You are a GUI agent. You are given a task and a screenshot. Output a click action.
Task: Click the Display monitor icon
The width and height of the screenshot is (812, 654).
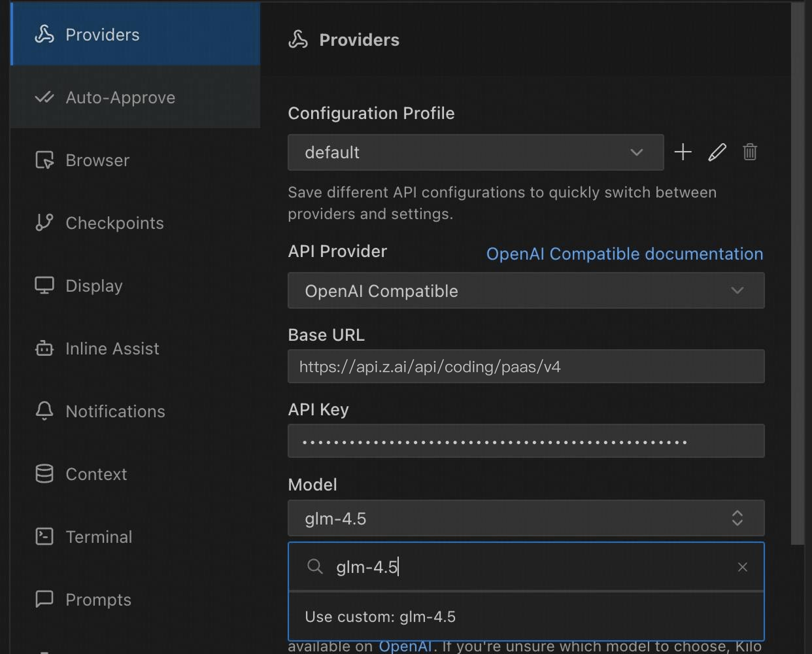click(x=44, y=285)
